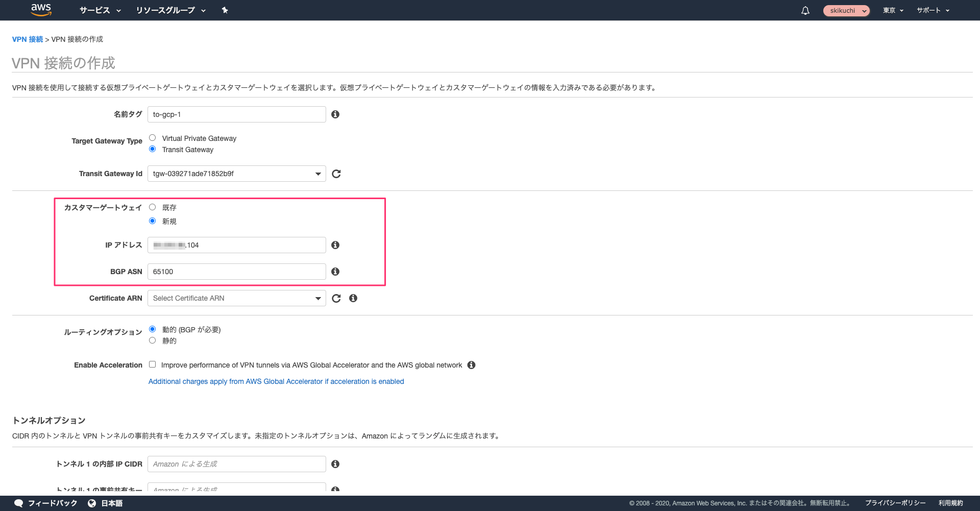Select the Virtual Private Gateway radio button
Screen dimensions: 980x511
click(152, 137)
